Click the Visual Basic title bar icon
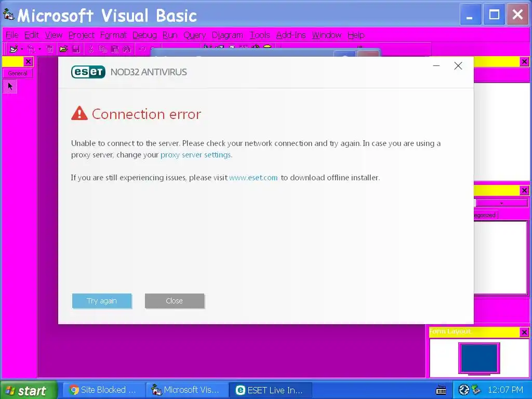The height and width of the screenshot is (399, 532). (x=8, y=15)
